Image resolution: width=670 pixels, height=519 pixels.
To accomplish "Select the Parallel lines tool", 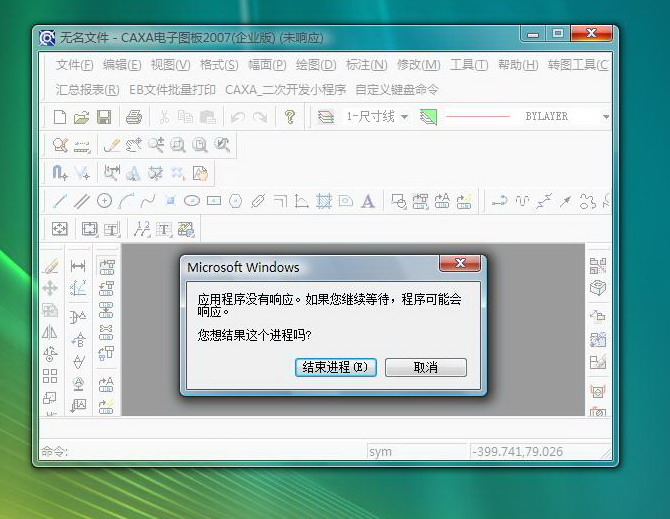I will pos(81,201).
